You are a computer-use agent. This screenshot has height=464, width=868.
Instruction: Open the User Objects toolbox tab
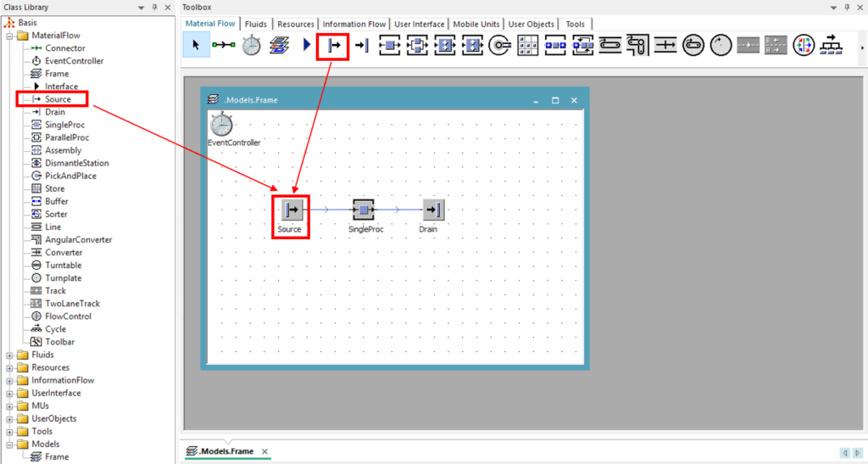[x=531, y=25]
